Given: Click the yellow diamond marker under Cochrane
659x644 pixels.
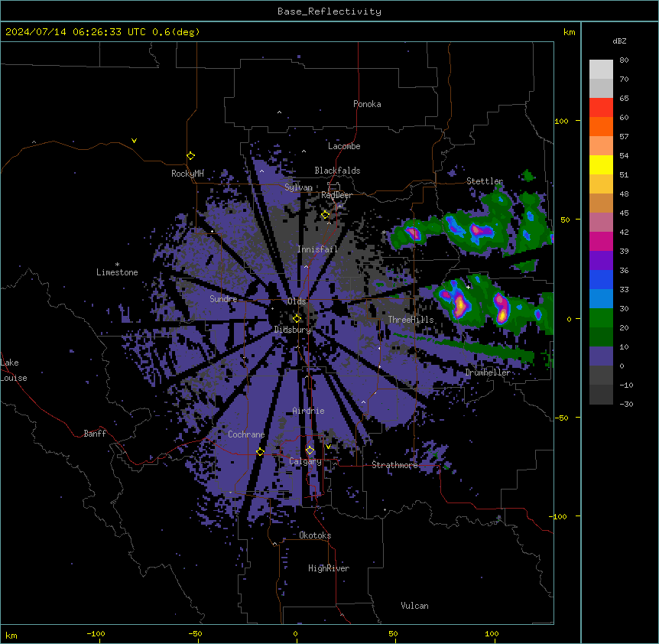Looking at the screenshot, I should pos(260,452).
